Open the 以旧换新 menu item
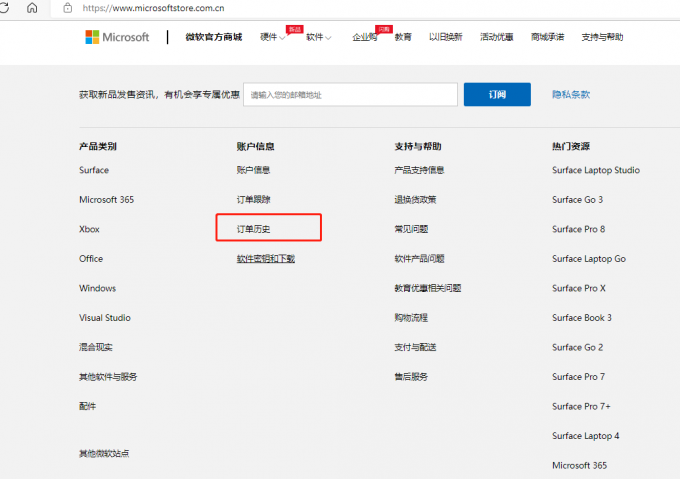Viewport: 680px width, 479px height. pyautogui.click(x=446, y=37)
